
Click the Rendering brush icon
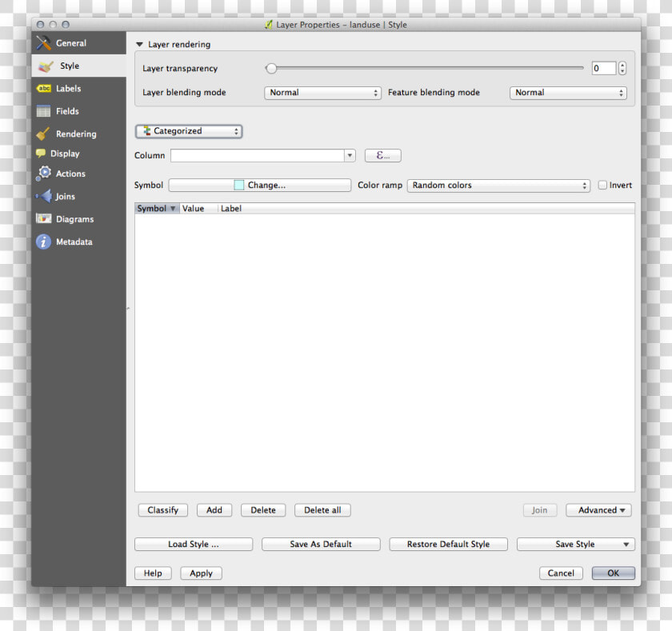[43, 134]
